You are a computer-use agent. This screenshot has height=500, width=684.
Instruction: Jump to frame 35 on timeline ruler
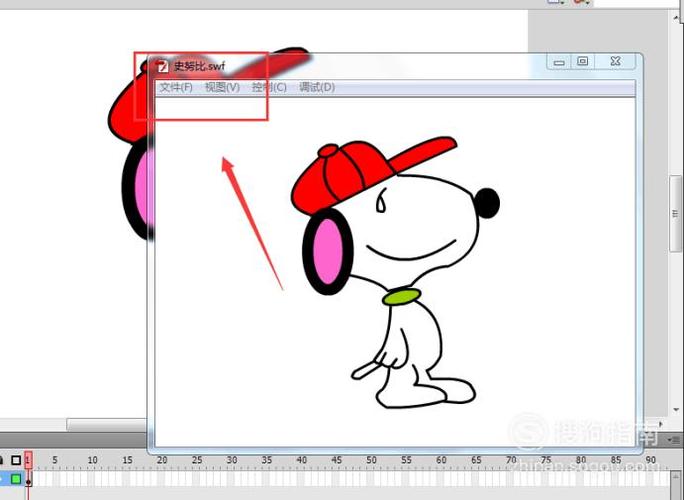267,460
